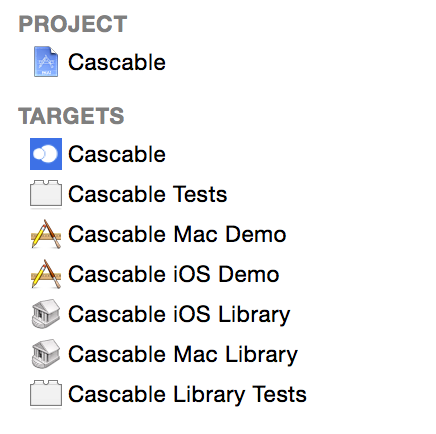
Task: Click the blue Cascable app target icon
Action: 46,154
